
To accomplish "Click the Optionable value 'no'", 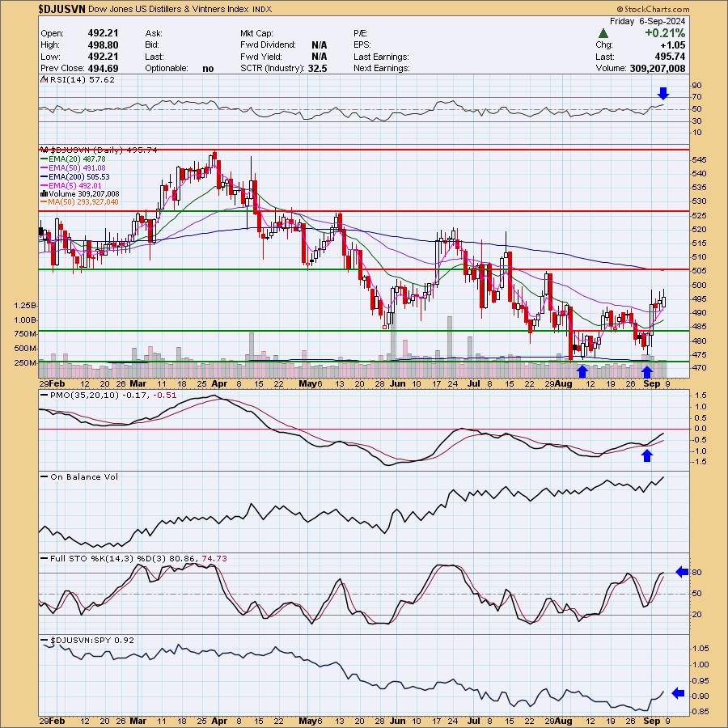I will click(208, 68).
